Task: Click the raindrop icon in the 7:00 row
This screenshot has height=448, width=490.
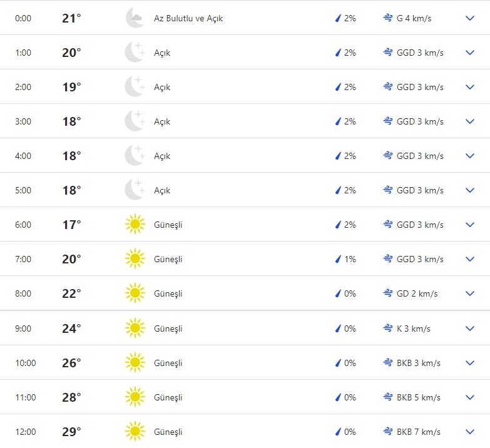Action: 338,259
